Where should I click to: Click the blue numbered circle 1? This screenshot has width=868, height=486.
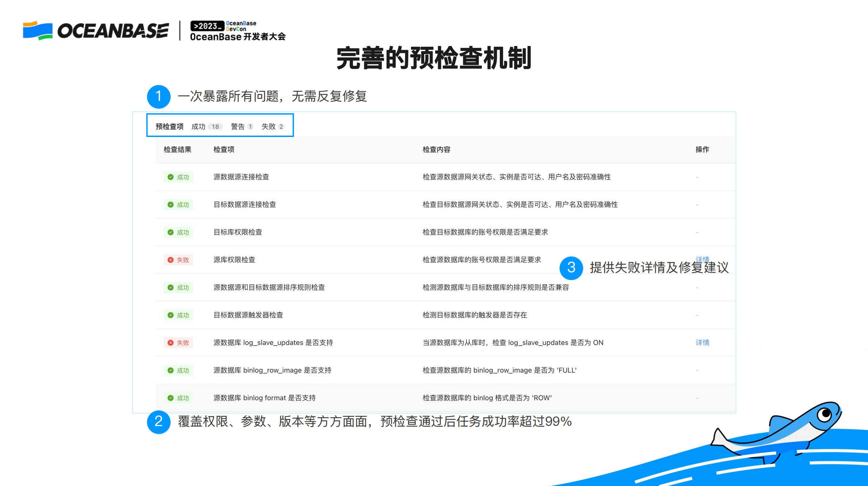click(159, 96)
